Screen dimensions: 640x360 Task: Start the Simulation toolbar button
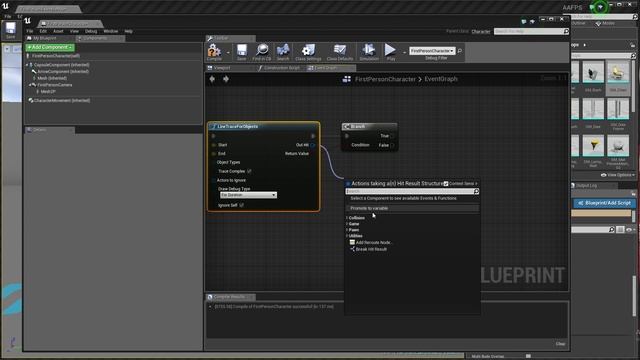[x=369, y=50]
